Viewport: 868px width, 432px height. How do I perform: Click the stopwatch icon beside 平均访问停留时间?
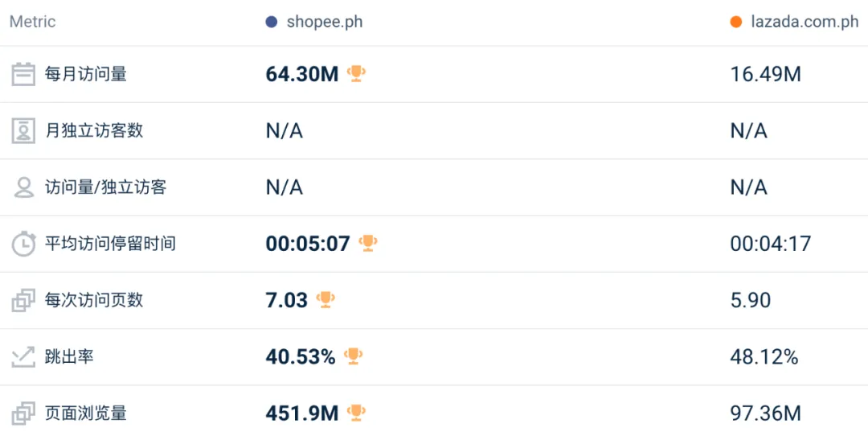(24, 245)
